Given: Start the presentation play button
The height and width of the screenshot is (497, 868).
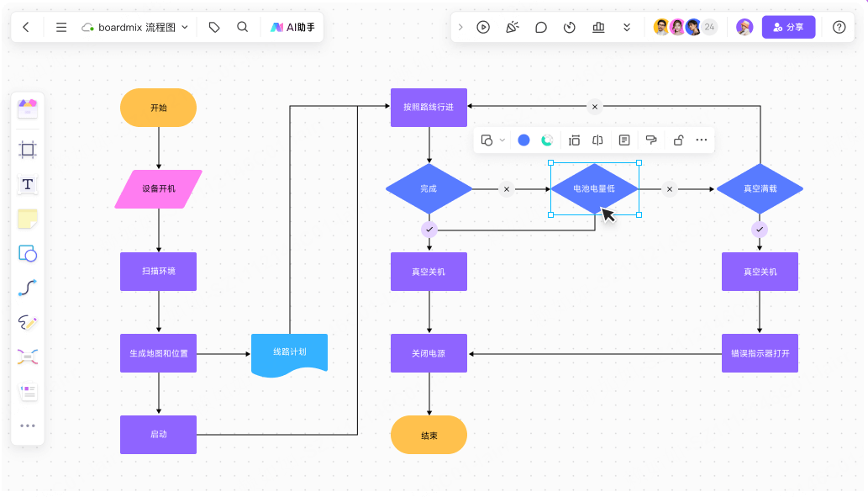Looking at the screenshot, I should coord(483,27).
